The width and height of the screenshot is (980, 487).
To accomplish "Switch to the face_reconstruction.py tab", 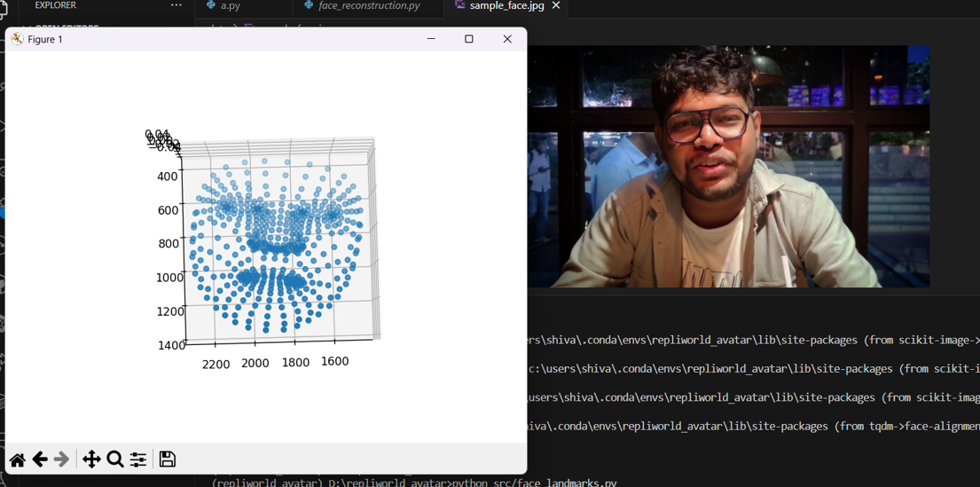I will pyautogui.click(x=368, y=6).
